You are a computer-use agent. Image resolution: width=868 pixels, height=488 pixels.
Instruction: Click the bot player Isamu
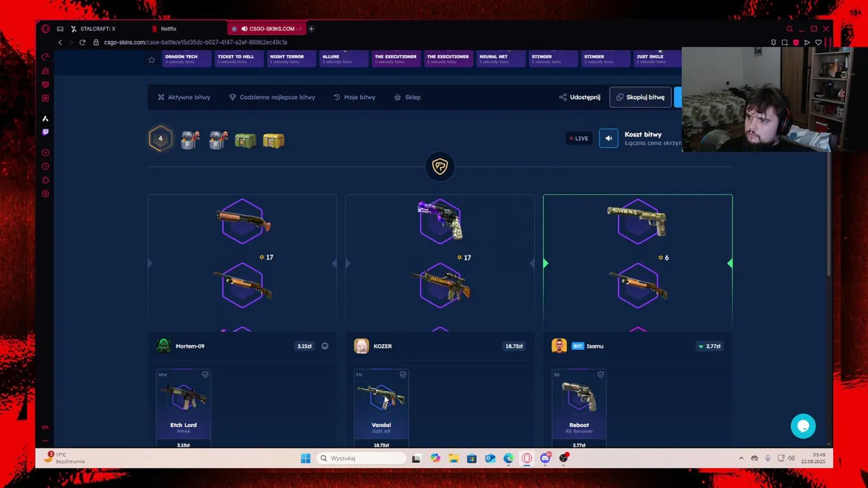595,346
